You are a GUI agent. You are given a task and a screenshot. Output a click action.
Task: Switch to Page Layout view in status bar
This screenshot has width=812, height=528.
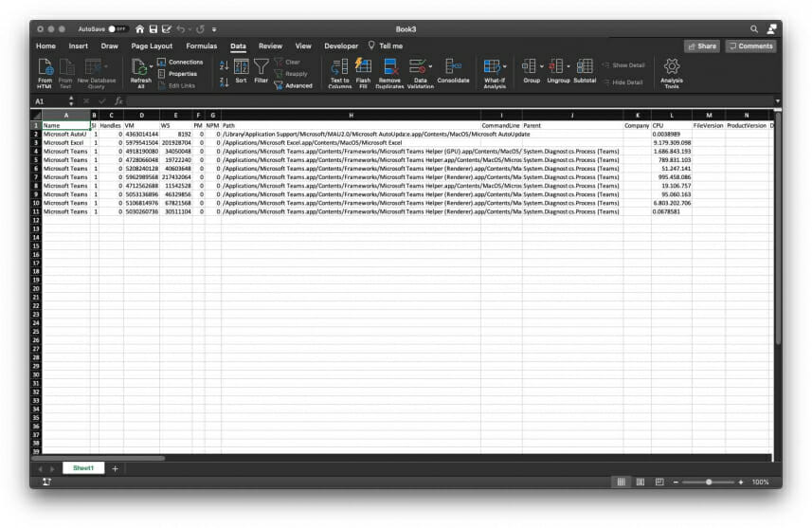pyautogui.click(x=641, y=482)
